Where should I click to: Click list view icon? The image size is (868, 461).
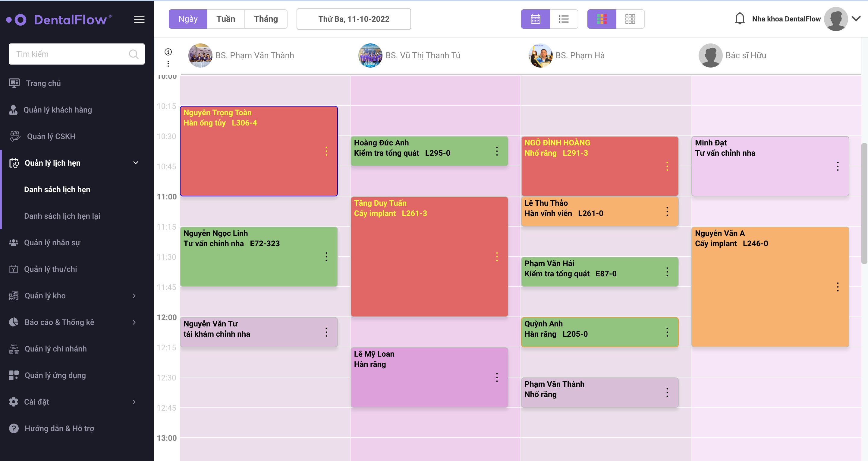pos(563,19)
